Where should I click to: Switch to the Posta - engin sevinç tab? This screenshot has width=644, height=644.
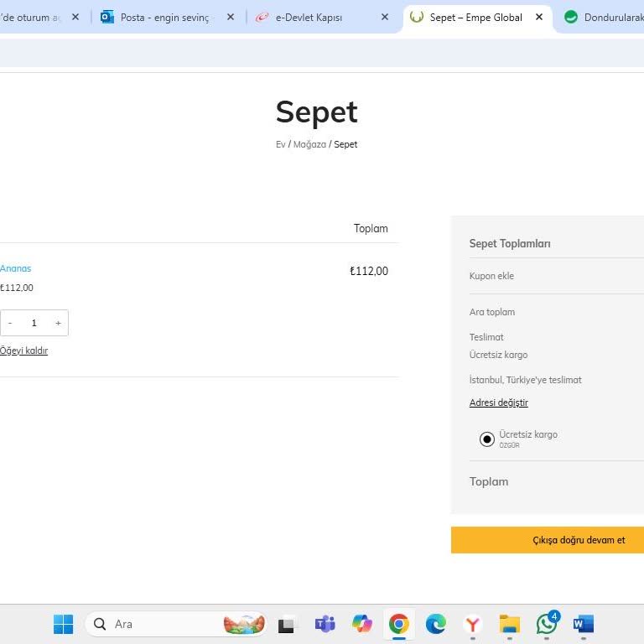(x=169, y=18)
